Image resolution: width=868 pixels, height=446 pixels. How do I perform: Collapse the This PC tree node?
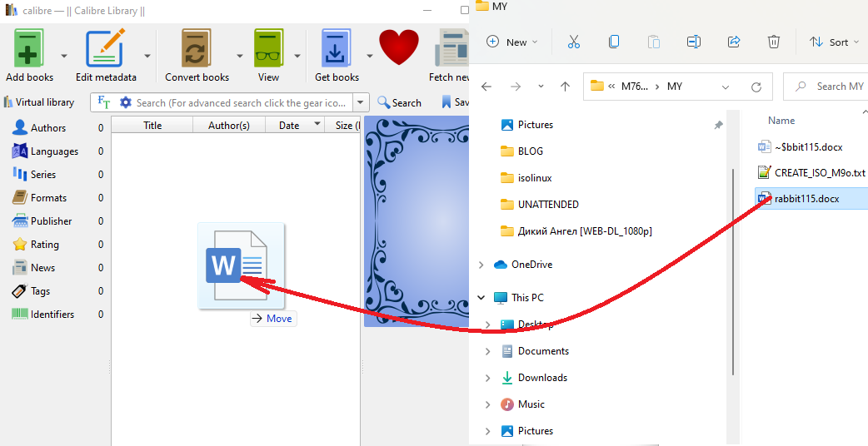pyautogui.click(x=481, y=297)
